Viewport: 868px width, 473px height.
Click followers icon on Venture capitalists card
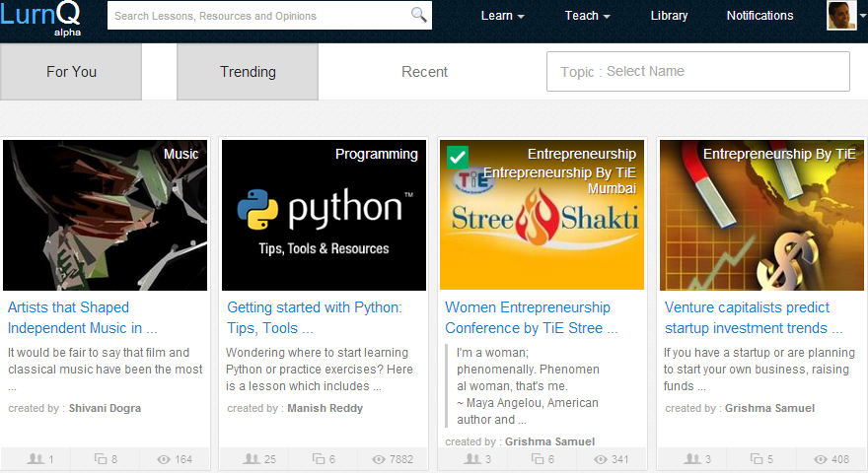pos(692,459)
